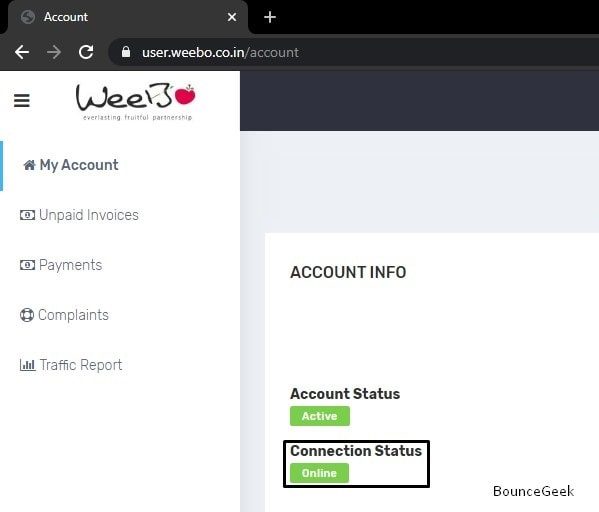The width and height of the screenshot is (599, 512).
Task: Click the address bar URL
Action: (220, 52)
